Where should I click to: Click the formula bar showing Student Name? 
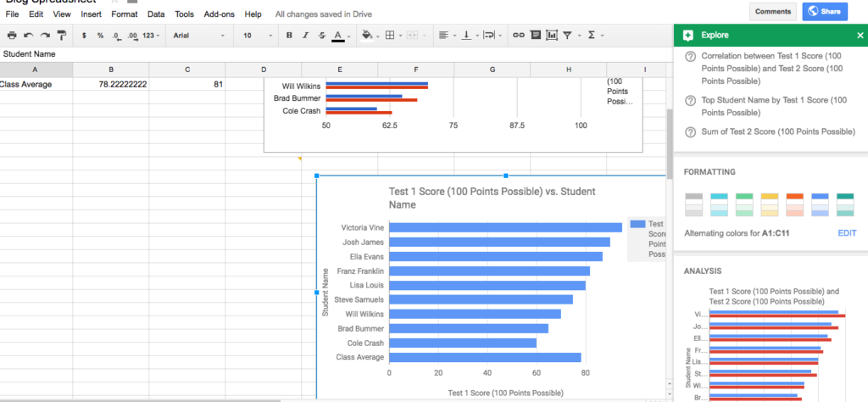pos(336,54)
